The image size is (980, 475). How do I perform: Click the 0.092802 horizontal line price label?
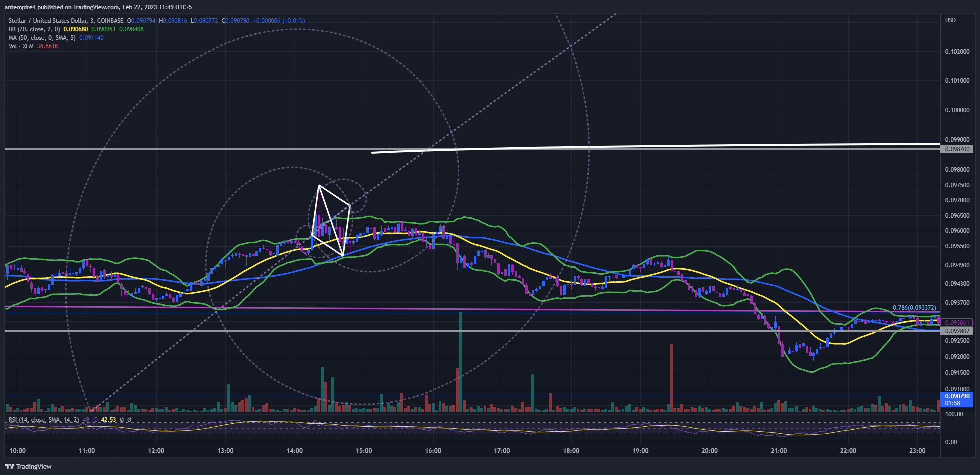coord(956,331)
